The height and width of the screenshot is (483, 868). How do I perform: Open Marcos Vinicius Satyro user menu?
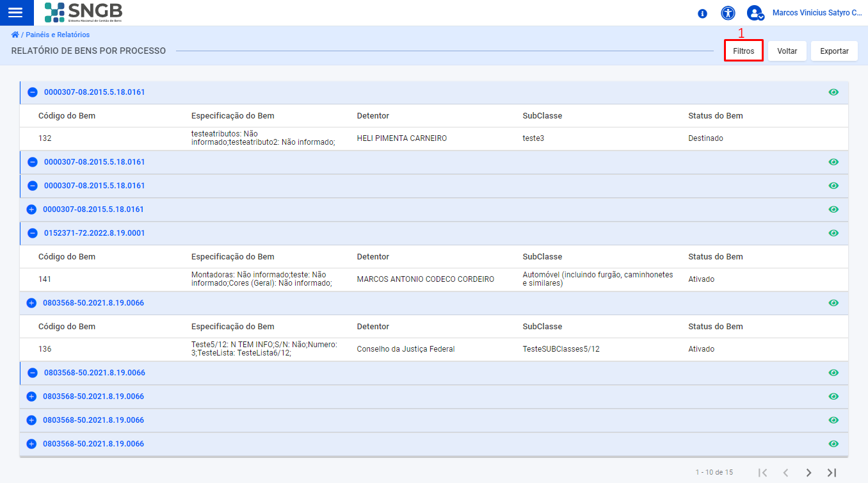pos(817,13)
